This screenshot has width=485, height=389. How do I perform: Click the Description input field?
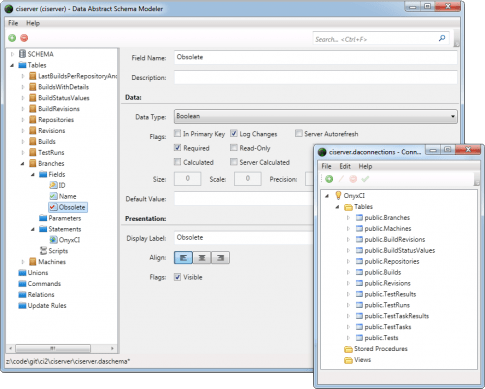coord(315,77)
